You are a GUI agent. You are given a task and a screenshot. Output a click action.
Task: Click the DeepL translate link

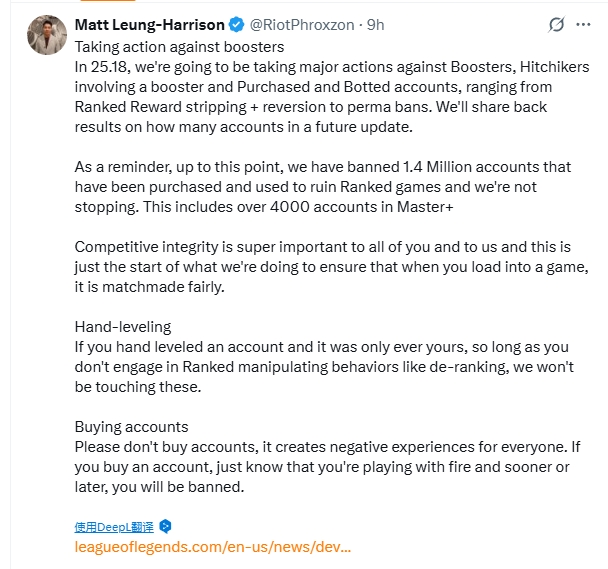tap(114, 527)
